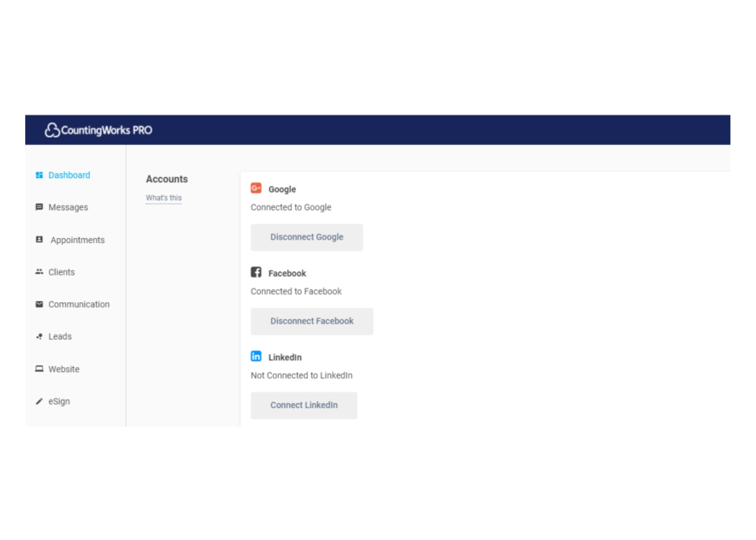The height and width of the screenshot is (540, 756).
Task: Click the "Connected to Google" status text
Action: 291,207
